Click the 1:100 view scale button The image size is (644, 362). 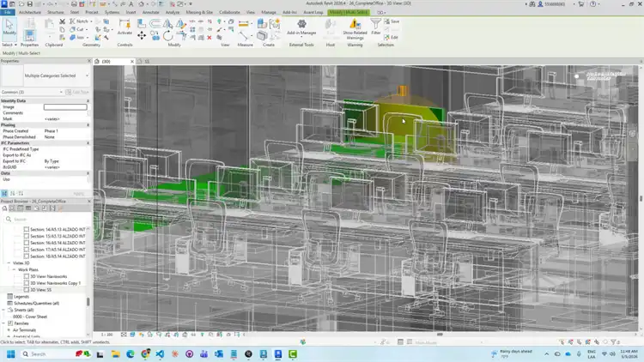106,335
